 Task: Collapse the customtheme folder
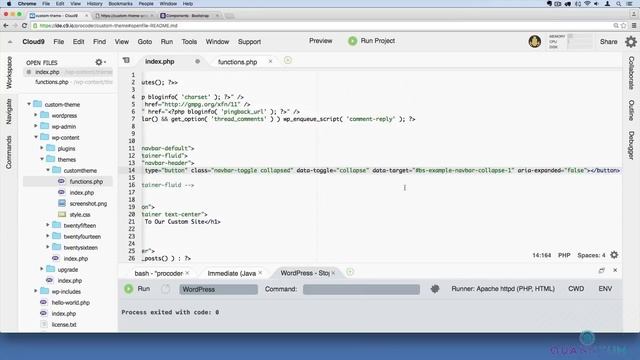pyautogui.click(x=48, y=170)
